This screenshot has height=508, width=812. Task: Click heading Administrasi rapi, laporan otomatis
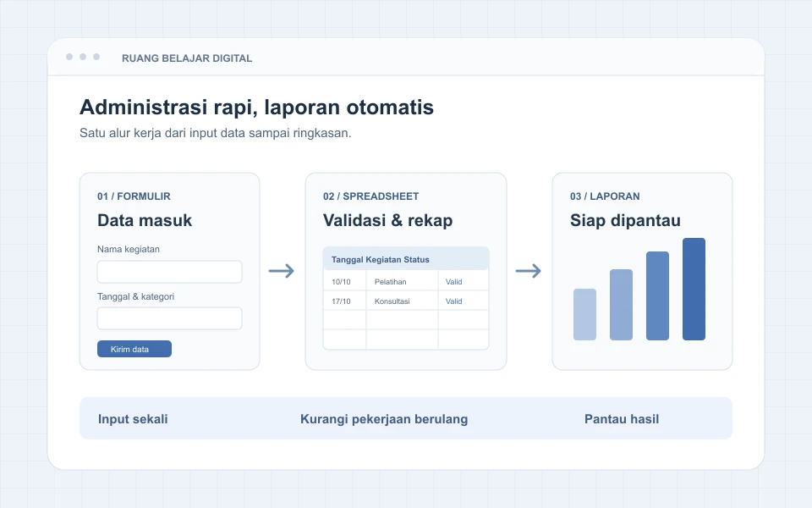256,108
